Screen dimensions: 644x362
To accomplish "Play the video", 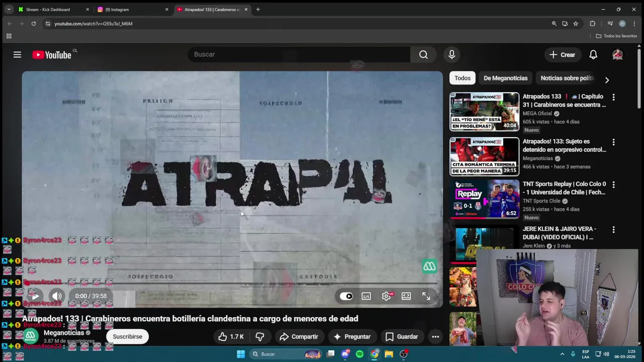I will point(35,296).
